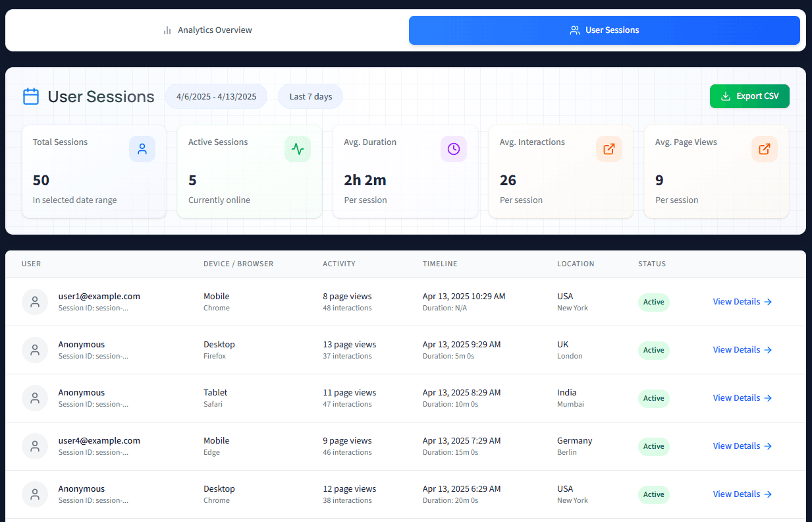This screenshot has width=812, height=522.
Task: Click the Germany location cell
Action: 575,441
